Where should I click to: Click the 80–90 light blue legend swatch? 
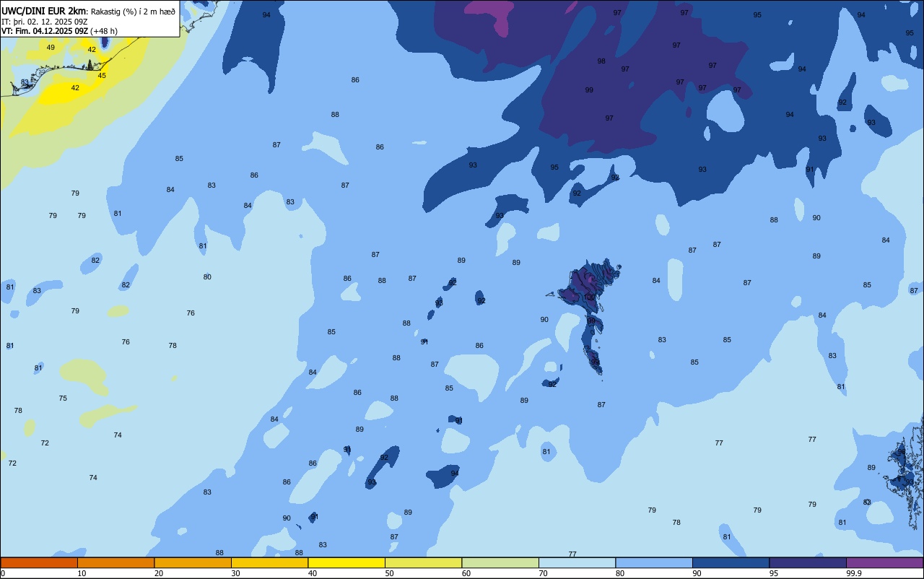click(x=654, y=562)
